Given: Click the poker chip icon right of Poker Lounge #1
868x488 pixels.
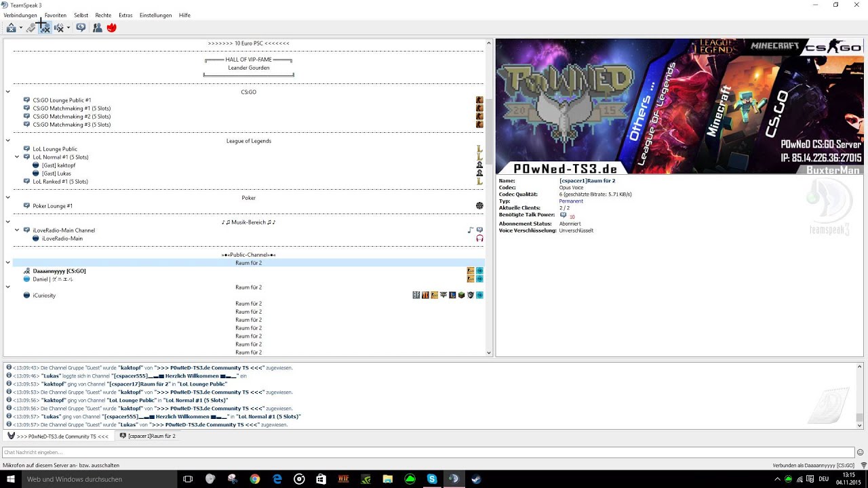Looking at the screenshot, I should [x=479, y=206].
